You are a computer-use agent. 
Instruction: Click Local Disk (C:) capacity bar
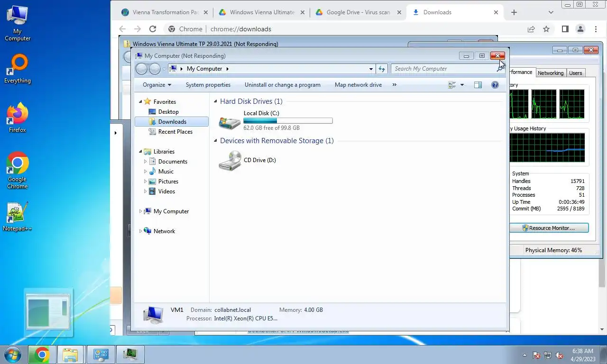[x=288, y=121]
